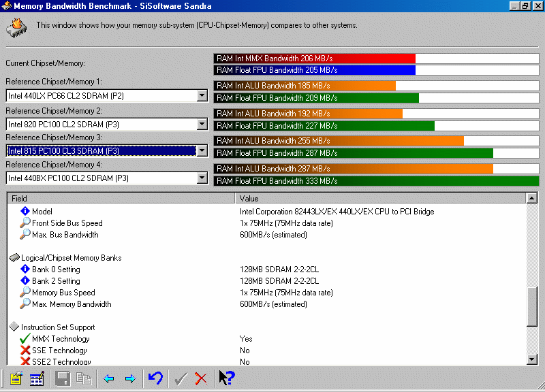
Task: Select the Max. Bus Bandwidth row label
Action: (65, 235)
